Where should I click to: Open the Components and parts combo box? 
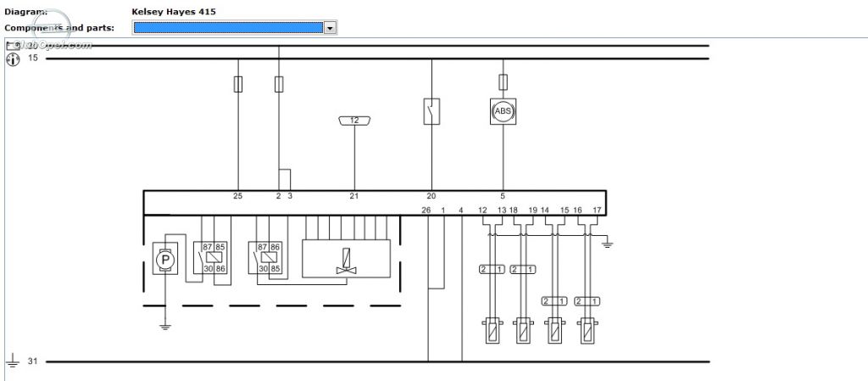click(234, 27)
